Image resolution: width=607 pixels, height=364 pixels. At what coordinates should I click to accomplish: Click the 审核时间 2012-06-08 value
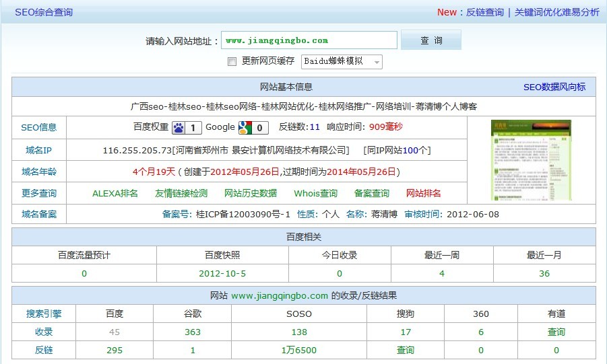tap(473, 215)
